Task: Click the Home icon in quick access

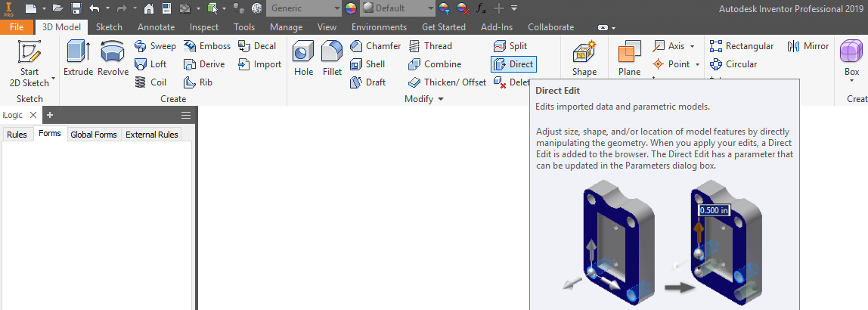Action: click(148, 8)
